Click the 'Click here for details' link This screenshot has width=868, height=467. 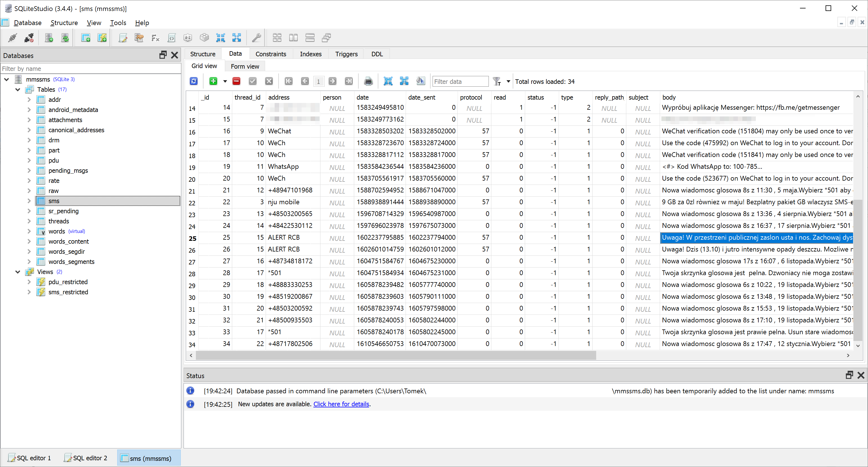pos(341,404)
